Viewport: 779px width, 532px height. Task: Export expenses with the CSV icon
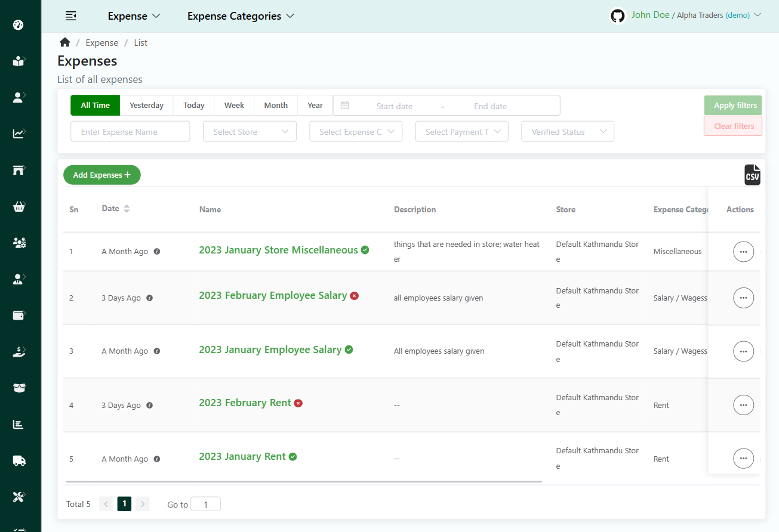click(752, 175)
